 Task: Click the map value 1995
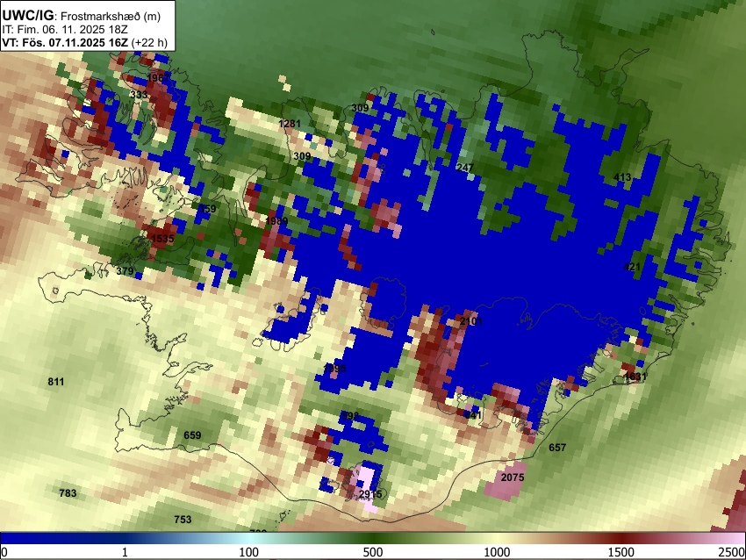335,369
